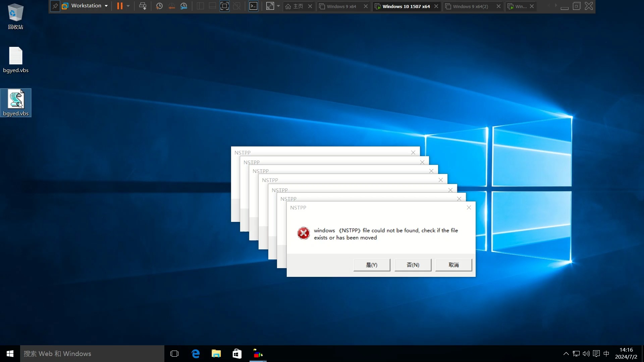644x362 pixels.
Task: Click 是(Y) button to confirm NSTPP
Action: pos(372,265)
